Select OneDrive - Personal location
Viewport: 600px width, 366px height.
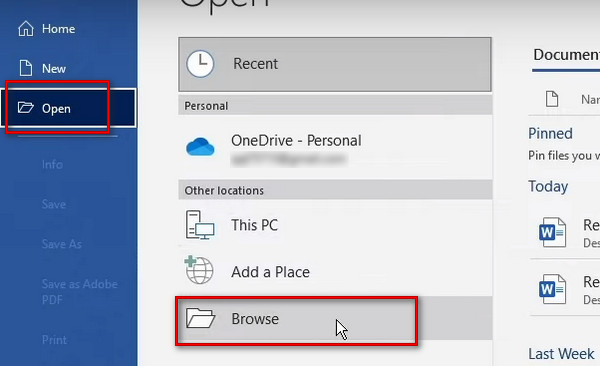(335, 147)
